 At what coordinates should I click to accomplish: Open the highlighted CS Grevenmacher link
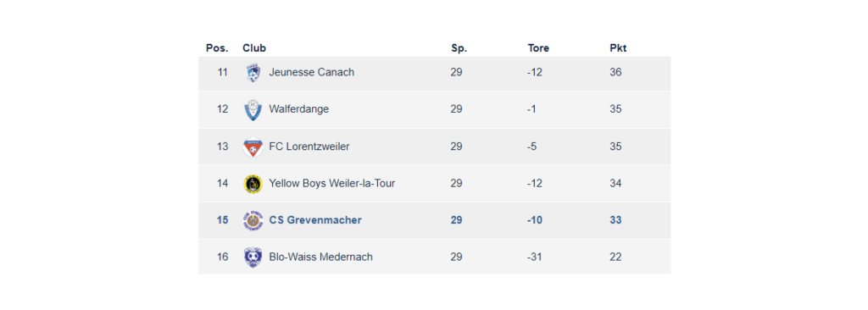pos(315,220)
